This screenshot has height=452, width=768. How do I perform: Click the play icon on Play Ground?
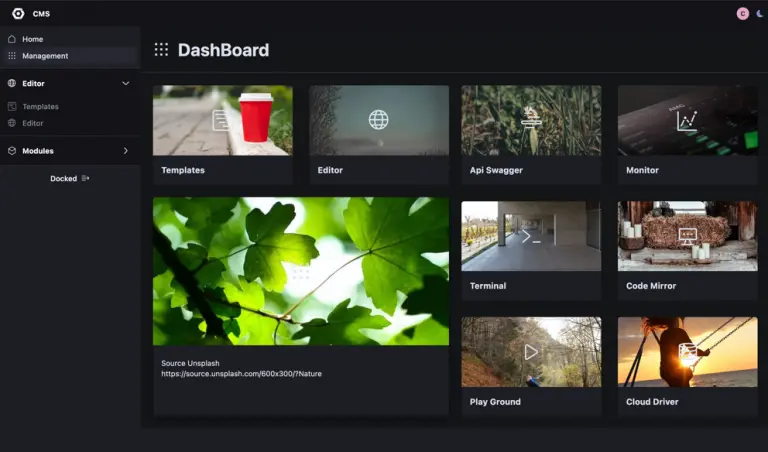(x=531, y=352)
